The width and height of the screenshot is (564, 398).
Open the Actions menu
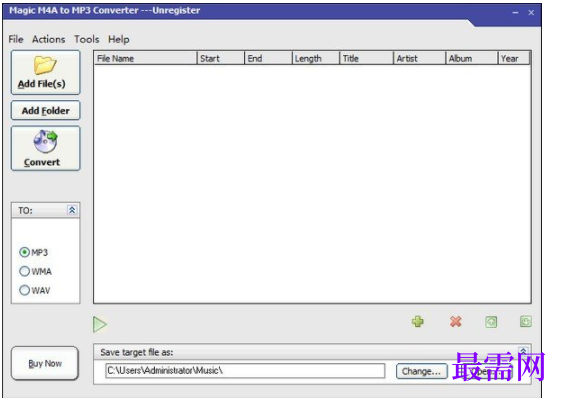[49, 39]
